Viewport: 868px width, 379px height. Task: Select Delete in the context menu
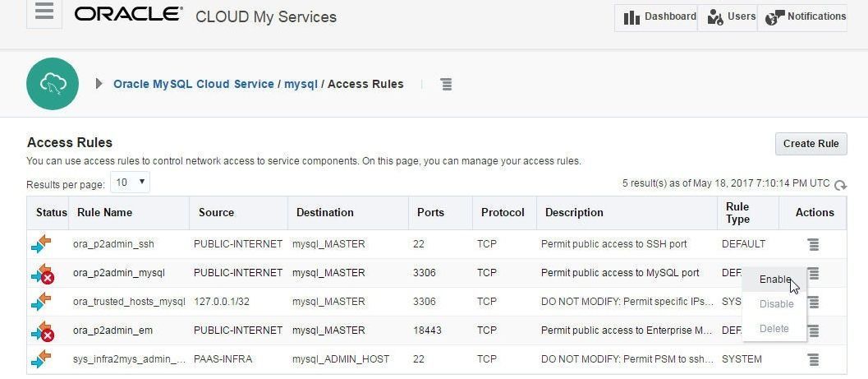(774, 329)
